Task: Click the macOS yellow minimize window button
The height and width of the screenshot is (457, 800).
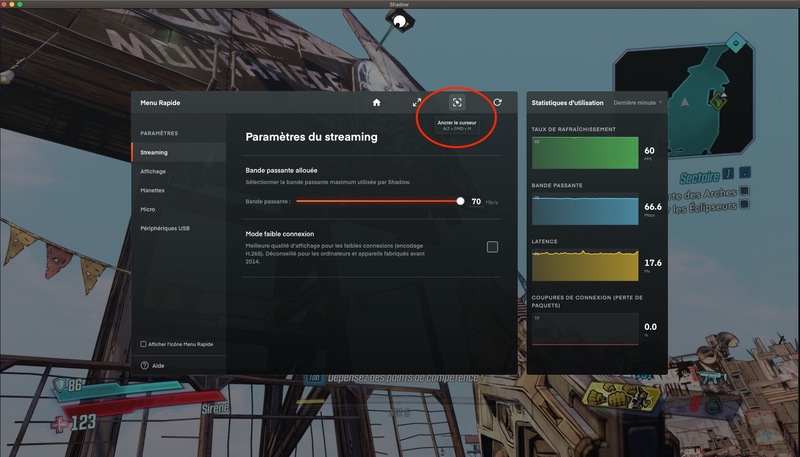Action: [12, 4]
